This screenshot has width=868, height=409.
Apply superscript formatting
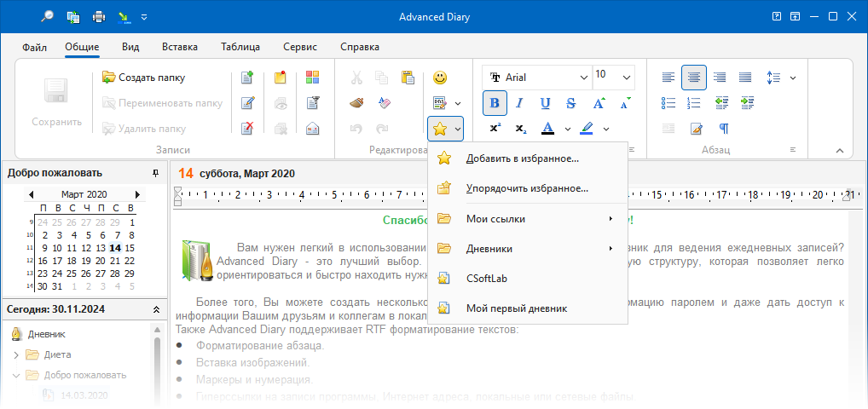[495, 129]
